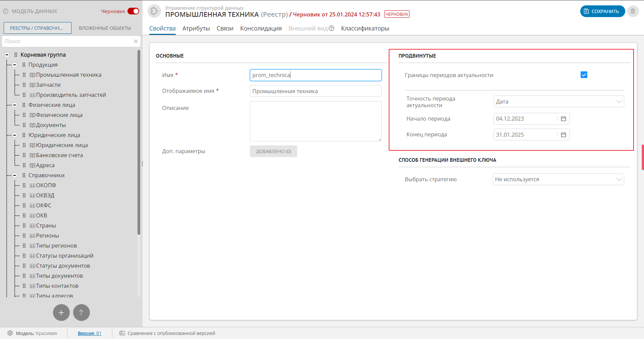Viewport: 644px width, 339px height.
Task: Click the model settings gear in status bar
Action: pyautogui.click(x=10, y=333)
